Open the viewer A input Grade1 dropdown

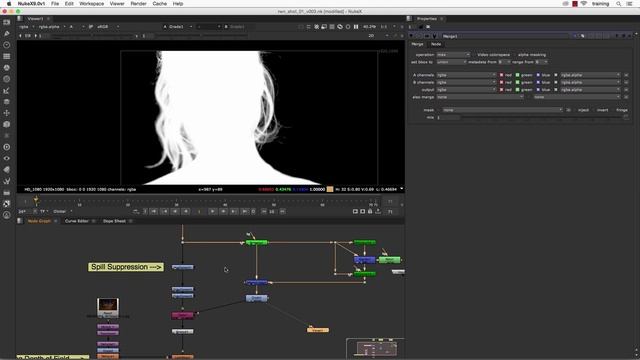178,27
